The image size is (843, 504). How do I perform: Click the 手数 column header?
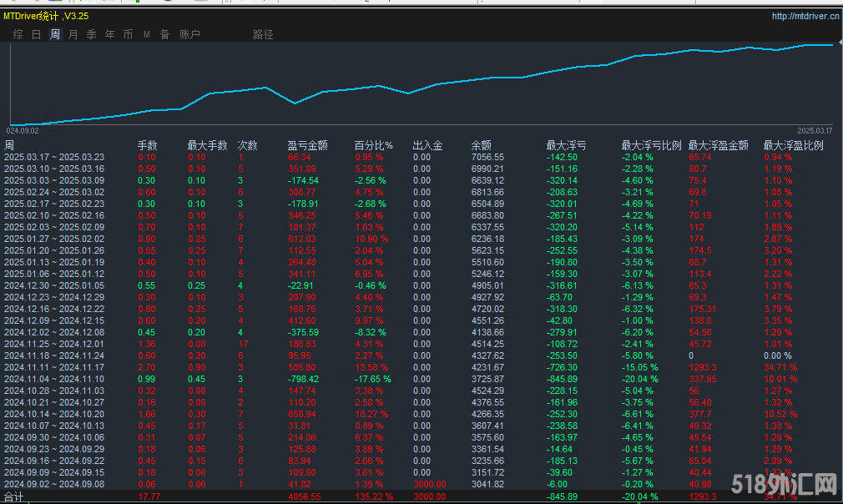(x=147, y=145)
